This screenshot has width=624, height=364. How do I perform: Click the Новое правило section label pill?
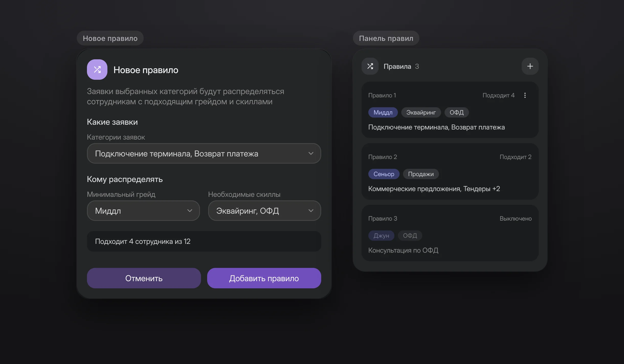tap(110, 38)
